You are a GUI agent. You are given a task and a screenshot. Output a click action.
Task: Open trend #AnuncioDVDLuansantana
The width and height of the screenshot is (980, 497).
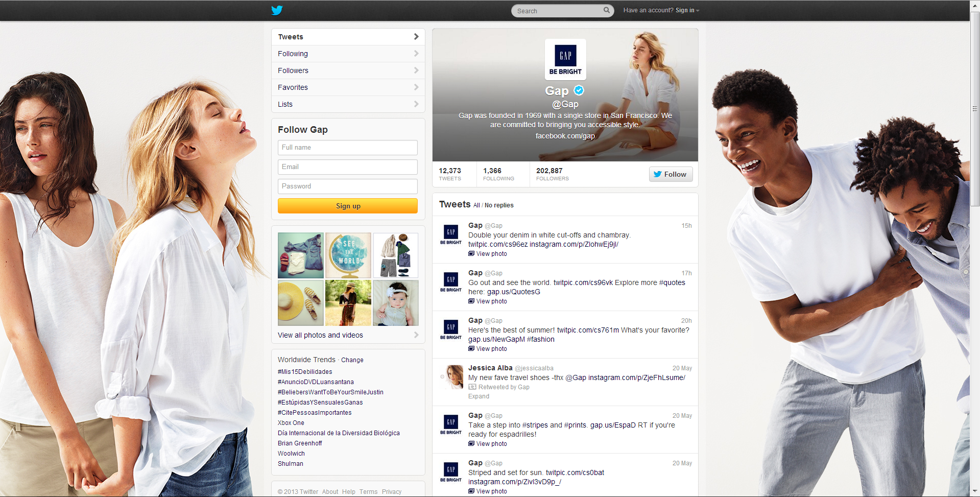click(316, 382)
